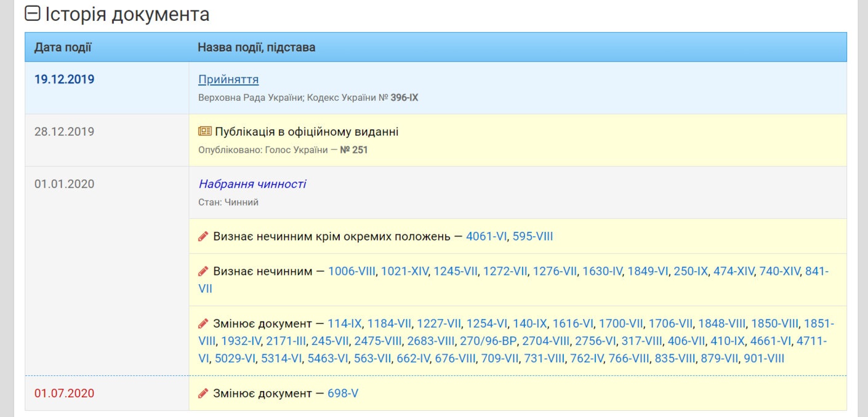This screenshot has width=868, height=417.
Task: Collapse the Історія документа section
Action: (x=33, y=14)
